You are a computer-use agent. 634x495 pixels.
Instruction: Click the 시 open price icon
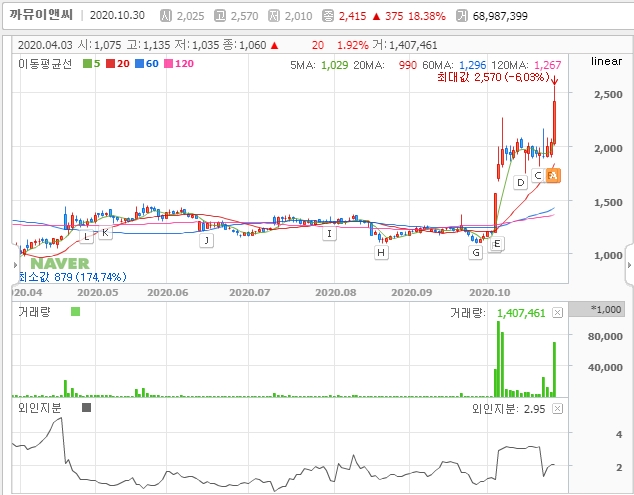(166, 16)
